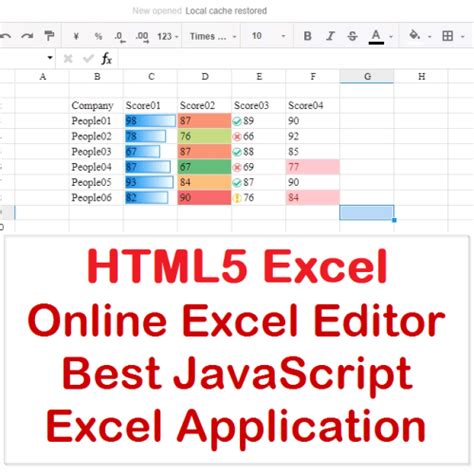This screenshot has width=474, height=474.
Task: Expand the borders dropdown arrow
Action: (x=463, y=36)
